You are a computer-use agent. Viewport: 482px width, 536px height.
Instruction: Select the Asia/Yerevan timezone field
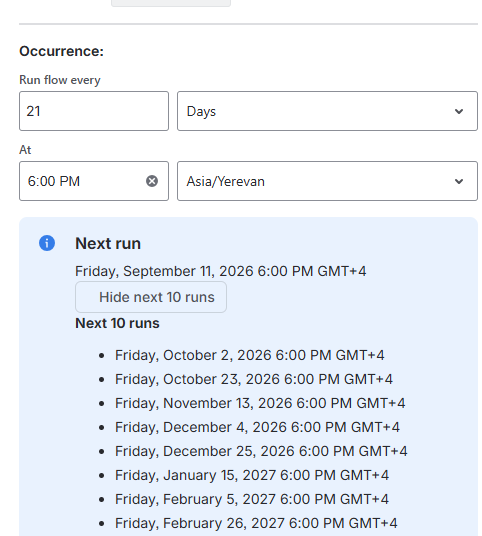pyautogui.click(x=327, y=181)
